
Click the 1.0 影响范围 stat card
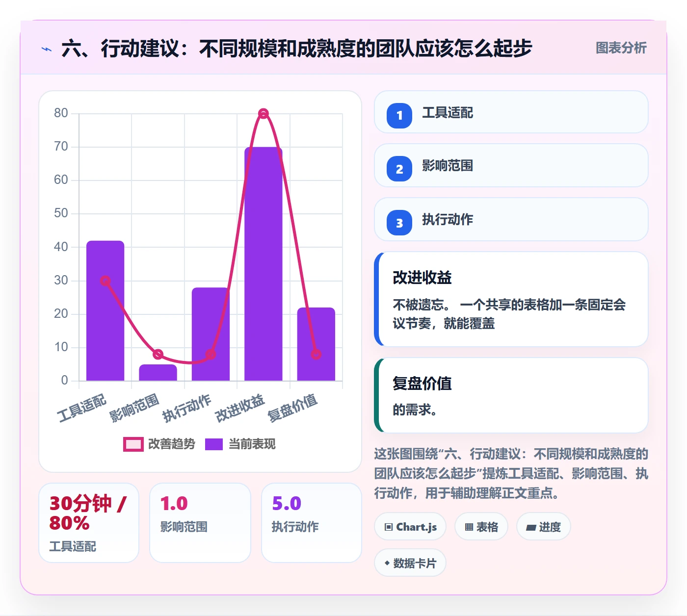coord(200,523)
